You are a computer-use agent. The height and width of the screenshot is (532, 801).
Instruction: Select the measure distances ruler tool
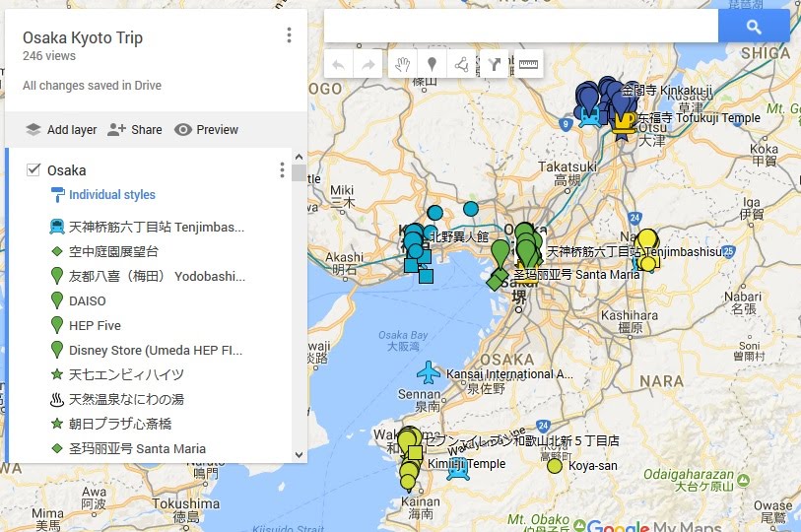tap(528, 64)
